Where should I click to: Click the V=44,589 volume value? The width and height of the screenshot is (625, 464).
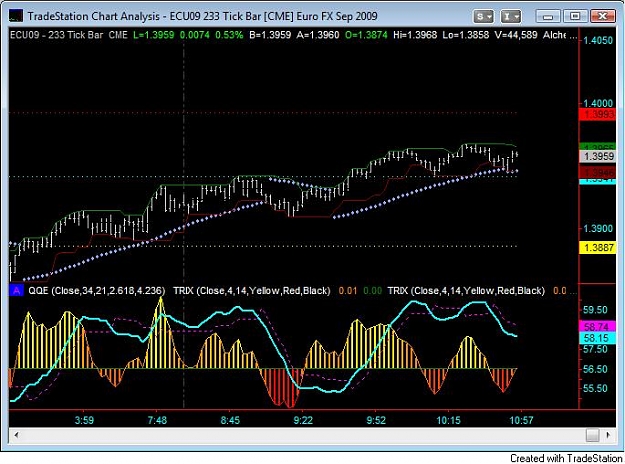pos(516,35)
